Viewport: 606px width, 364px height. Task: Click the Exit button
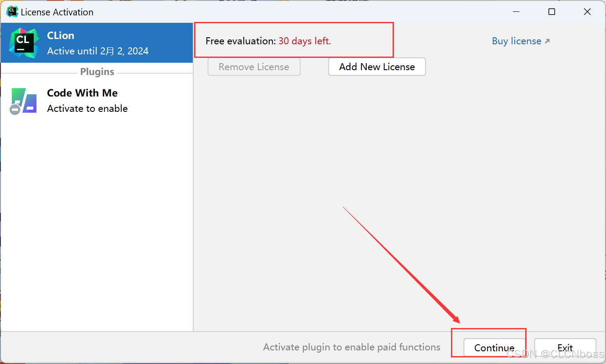565,347
